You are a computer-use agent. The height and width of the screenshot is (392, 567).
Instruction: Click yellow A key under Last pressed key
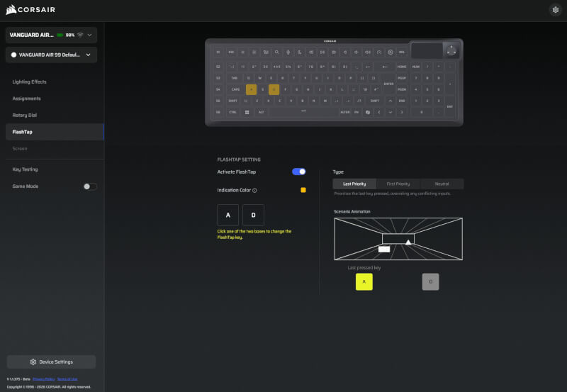(x=364, y=281)
